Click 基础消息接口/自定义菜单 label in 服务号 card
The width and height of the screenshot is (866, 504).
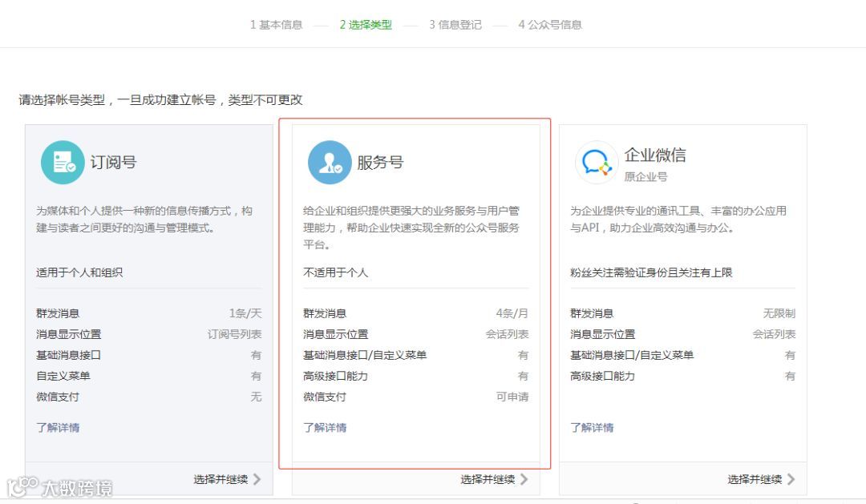[365, 355]
